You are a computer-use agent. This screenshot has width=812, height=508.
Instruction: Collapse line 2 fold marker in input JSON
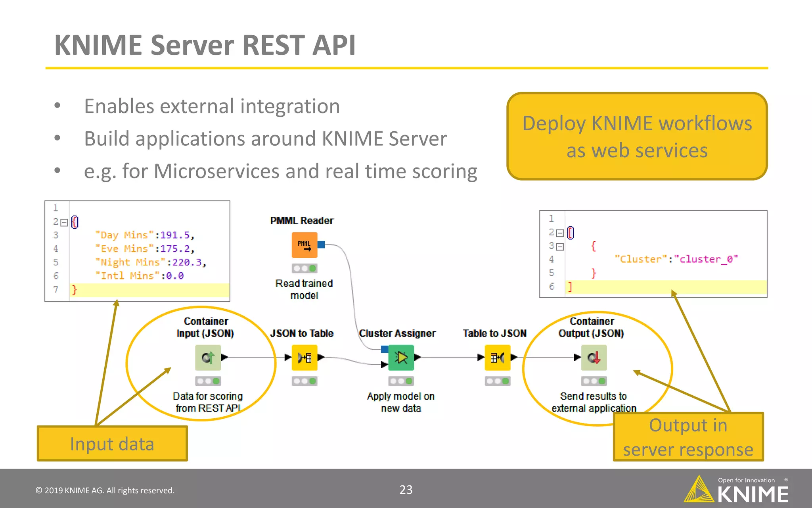tap(64, 222)
